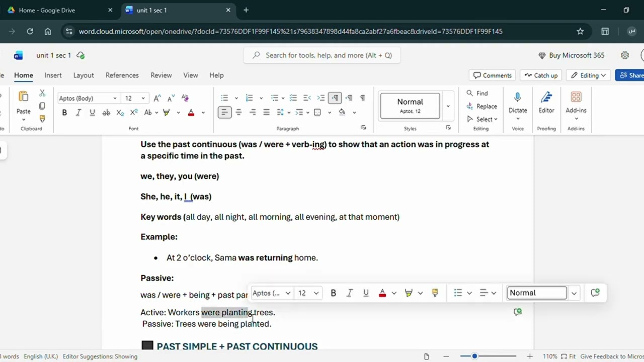The height and width of the screenshot is (362, 644).
Task: Open the Layout ribbon tab
Action: coord(84,75)
